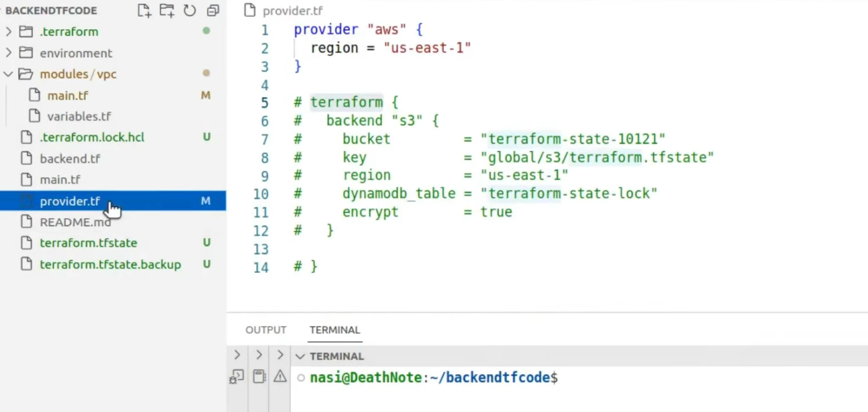Expand the environment folder chevron
The height and width of the screenshot is (412, 868).
coord(9,53)
